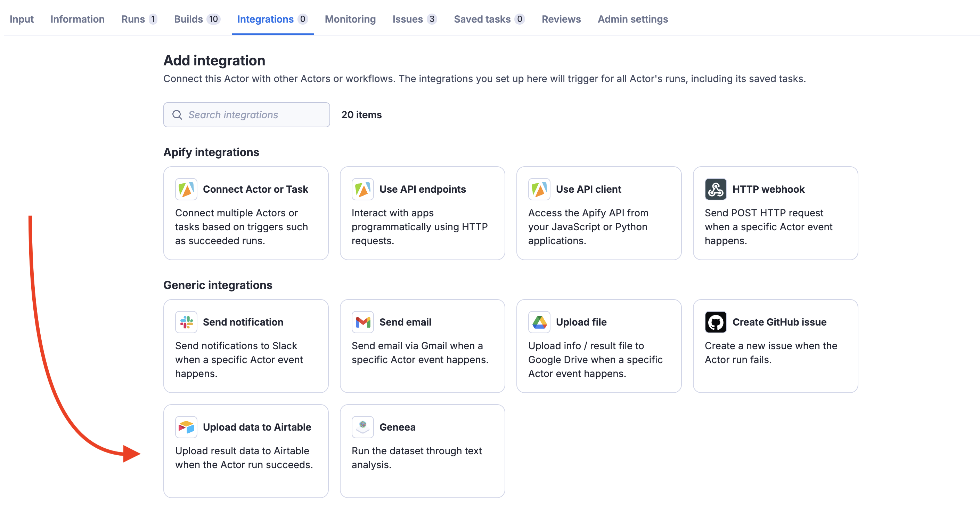980x512 pixels.
Task: Click the GitHub icon on Create GitHub issue card
Action: click(716, 321)
